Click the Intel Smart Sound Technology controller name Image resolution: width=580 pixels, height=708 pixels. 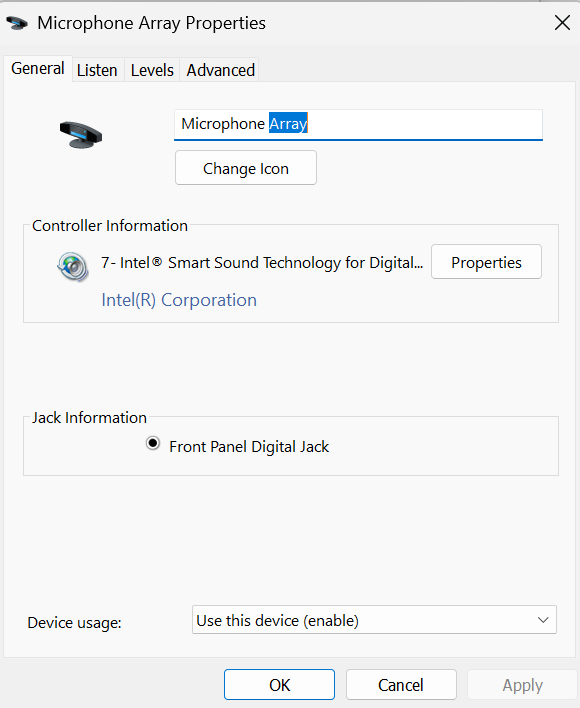[262, 262]
